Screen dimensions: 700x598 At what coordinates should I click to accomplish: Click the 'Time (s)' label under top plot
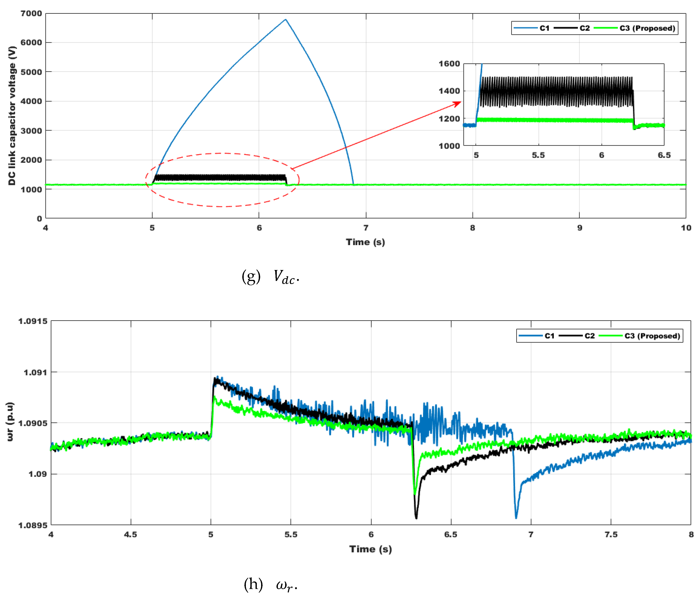click(x=365, y=242)
